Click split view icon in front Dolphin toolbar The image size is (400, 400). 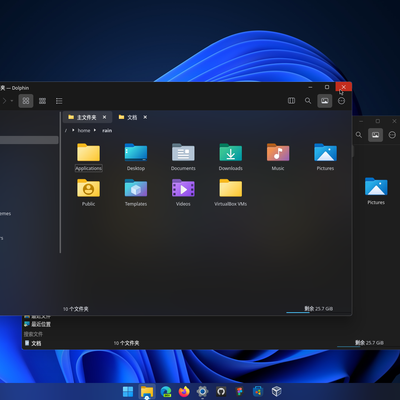(291, 101)
